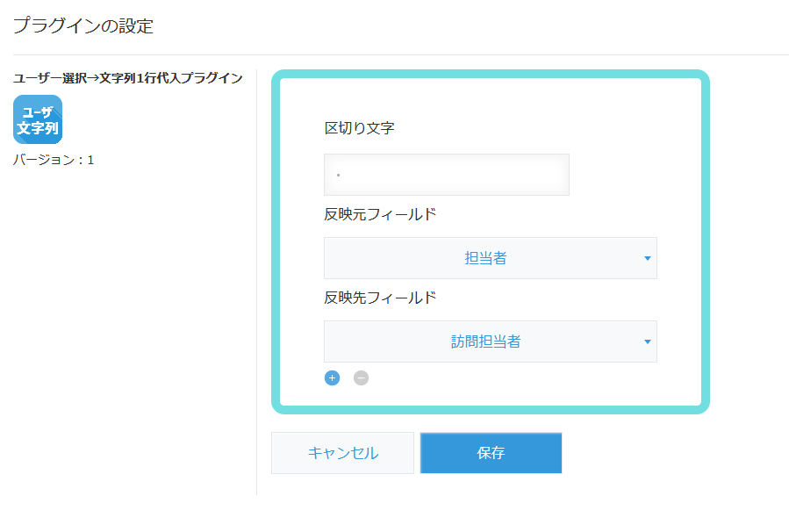Screen dimensions: 789x532
Task: Click the プラグインの設定 page heading
Action: coord(83,25)
